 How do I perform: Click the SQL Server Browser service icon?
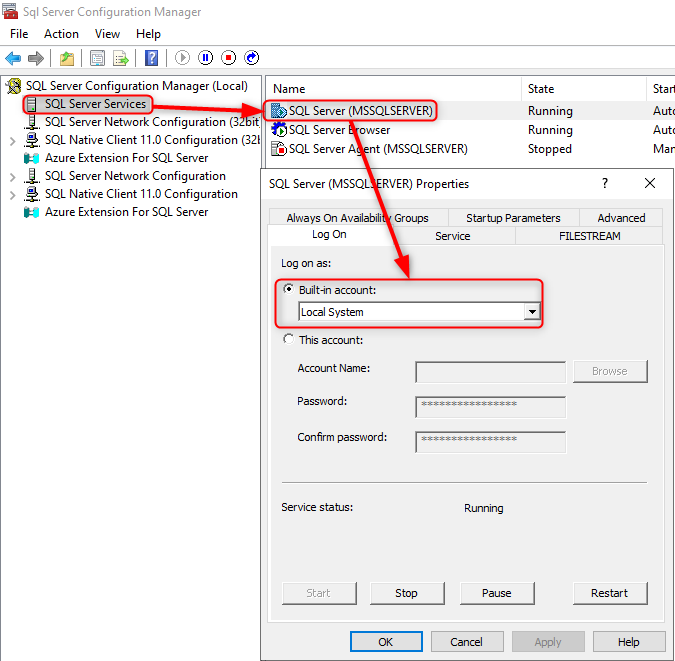[279, 130]
